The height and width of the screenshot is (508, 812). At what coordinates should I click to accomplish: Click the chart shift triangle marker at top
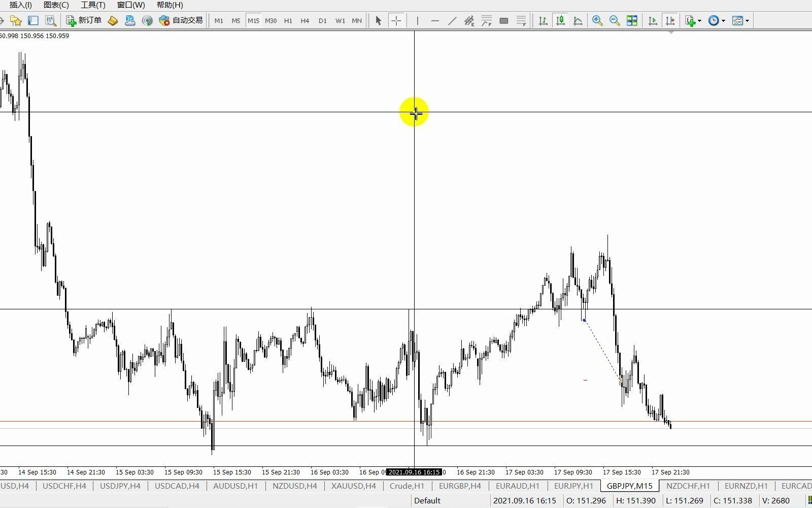coord(671,33)
